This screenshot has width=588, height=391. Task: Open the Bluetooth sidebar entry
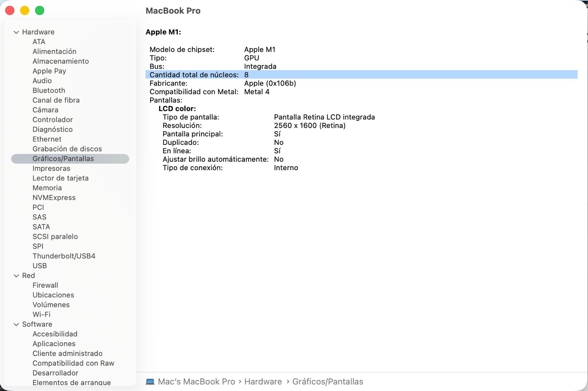(x=49, y=90)
